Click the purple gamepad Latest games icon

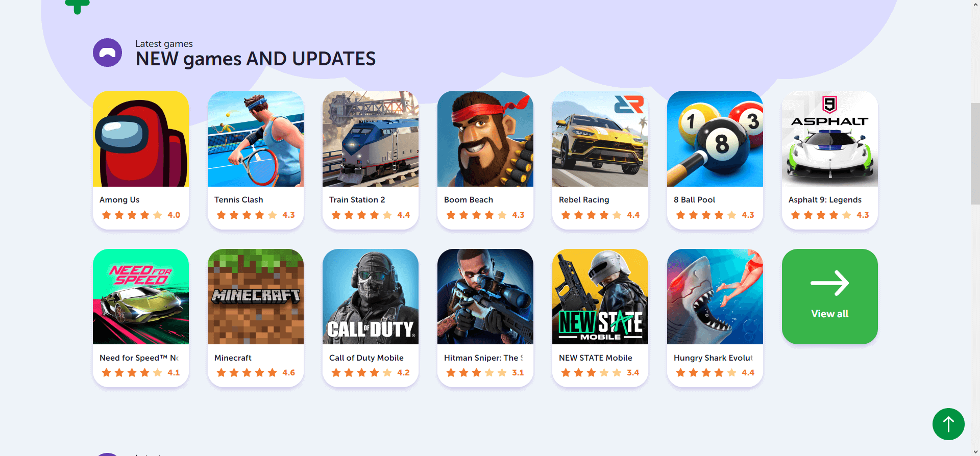[107, 53]
